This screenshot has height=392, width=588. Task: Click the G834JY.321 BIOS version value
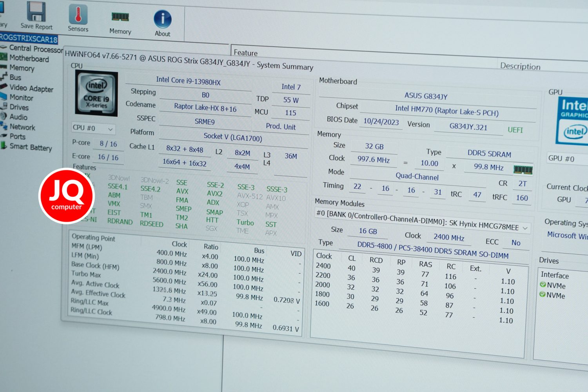[x=468, y=127]
